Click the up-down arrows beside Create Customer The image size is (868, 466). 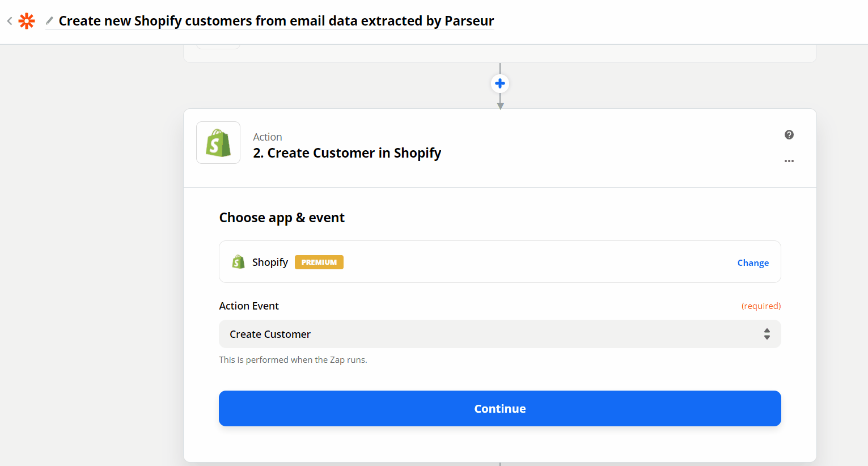(x=767, y=334)
